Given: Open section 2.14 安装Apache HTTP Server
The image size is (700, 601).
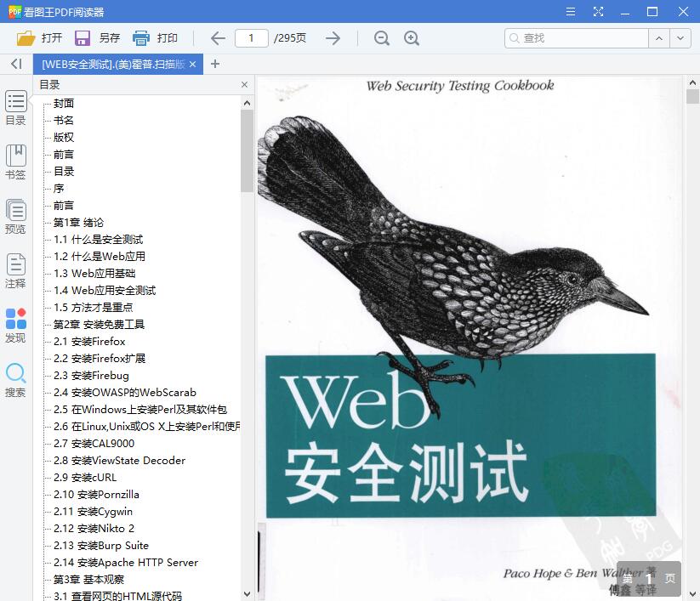Looking at the screenshot, I should [125, 562].
